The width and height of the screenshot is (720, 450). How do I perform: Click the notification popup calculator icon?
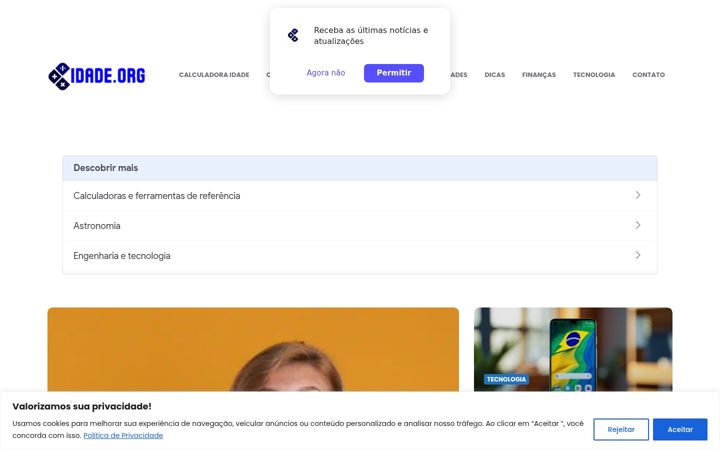tap(293, 35)
